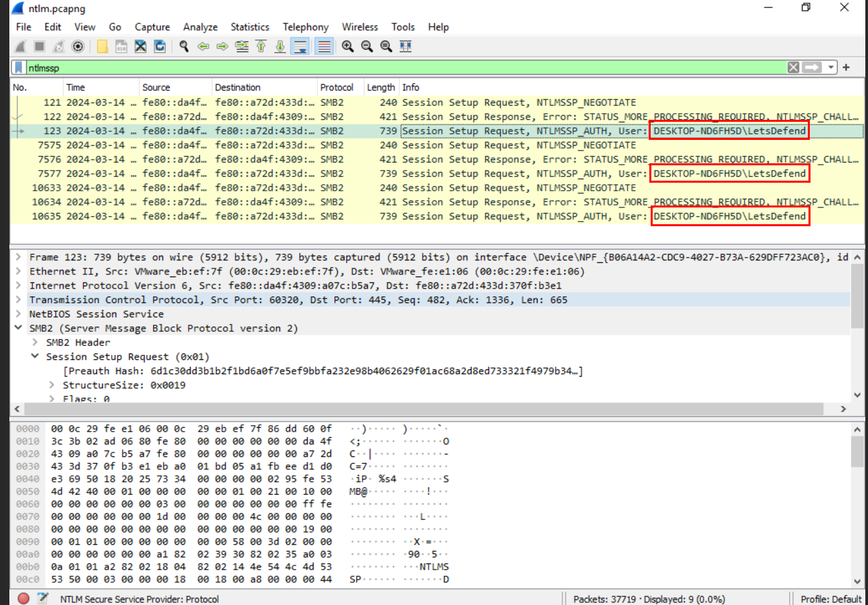This screenshot has width=868, height=605.
Task: Open the filter history dropdown arrow
Action: point(831,67)
